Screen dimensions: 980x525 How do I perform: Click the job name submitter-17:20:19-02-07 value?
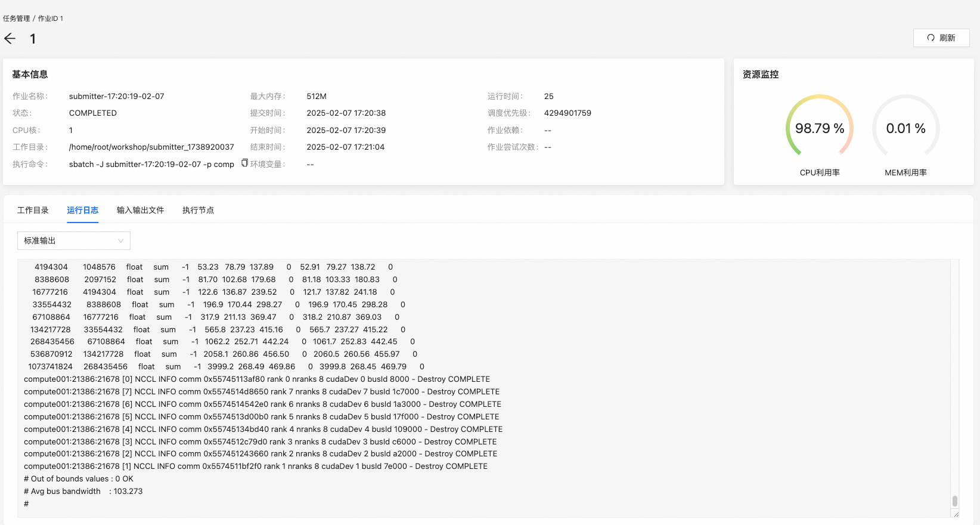click(117, 96)
